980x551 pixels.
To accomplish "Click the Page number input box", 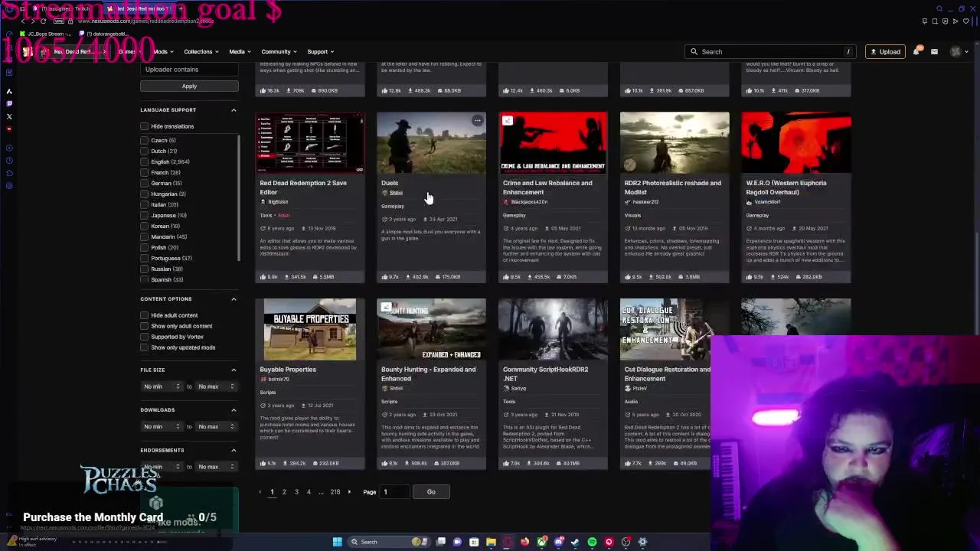I will (394, 492).
